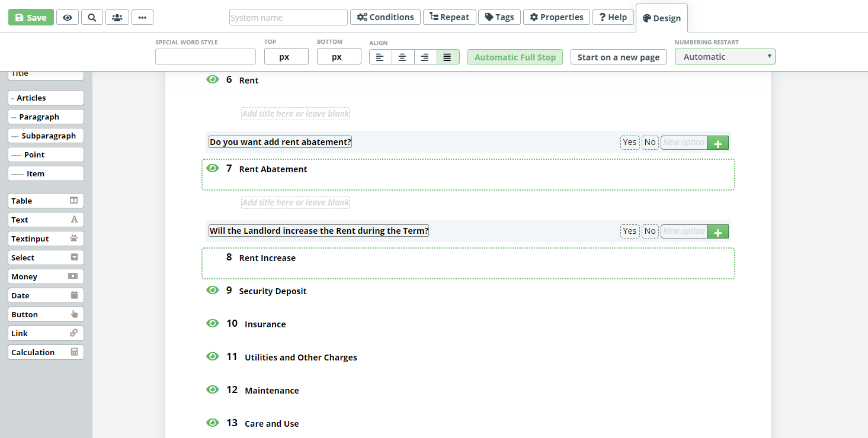The height and width of the screenshot is (438, 868).
Task: Insert an Item level element
Action: (x=46, y=173)
